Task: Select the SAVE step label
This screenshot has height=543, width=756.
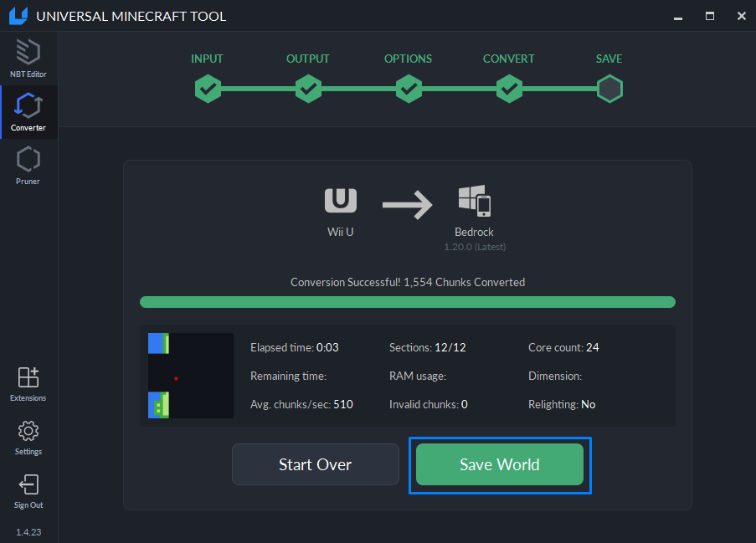Action: click(609, 59)
